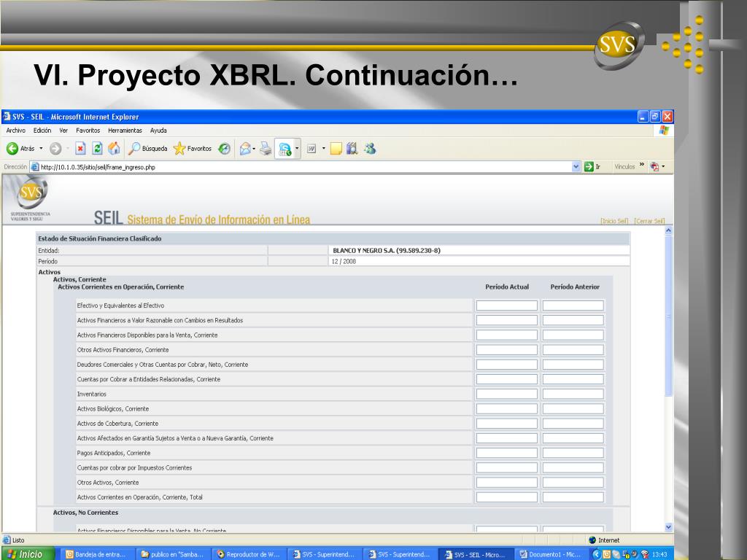Click Período Actual field for Pagos Anticipados, Corriente
The width and height of the screenshot is (747, 560).
pos(507,454)
